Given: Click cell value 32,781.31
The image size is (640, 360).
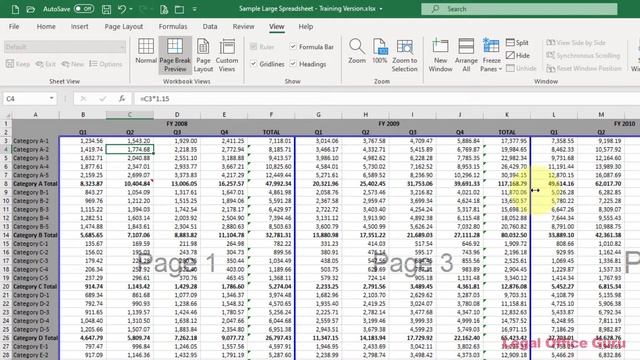Looking at the screenshot, I should pyautogui.click(x=271, y=235).
